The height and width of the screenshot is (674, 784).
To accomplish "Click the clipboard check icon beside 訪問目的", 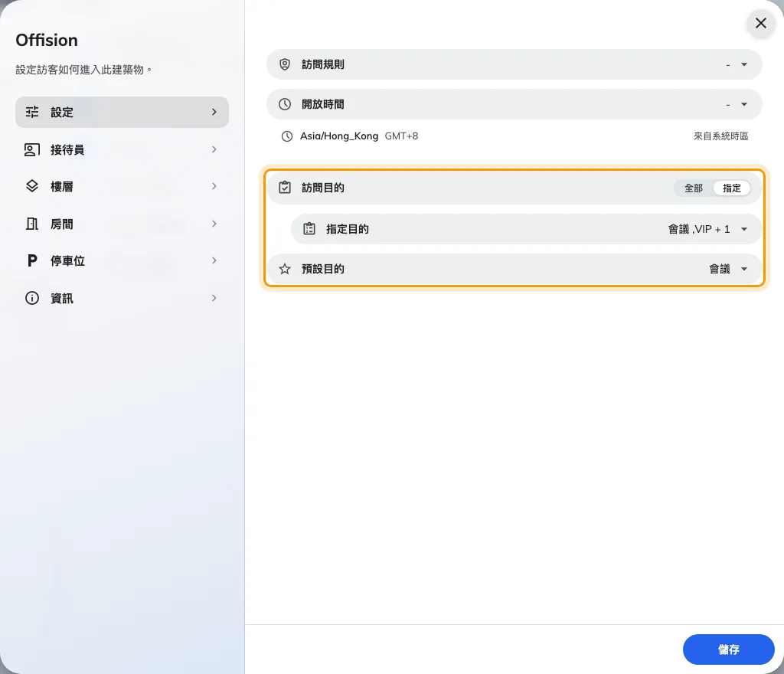I will (x=285, y=188).
